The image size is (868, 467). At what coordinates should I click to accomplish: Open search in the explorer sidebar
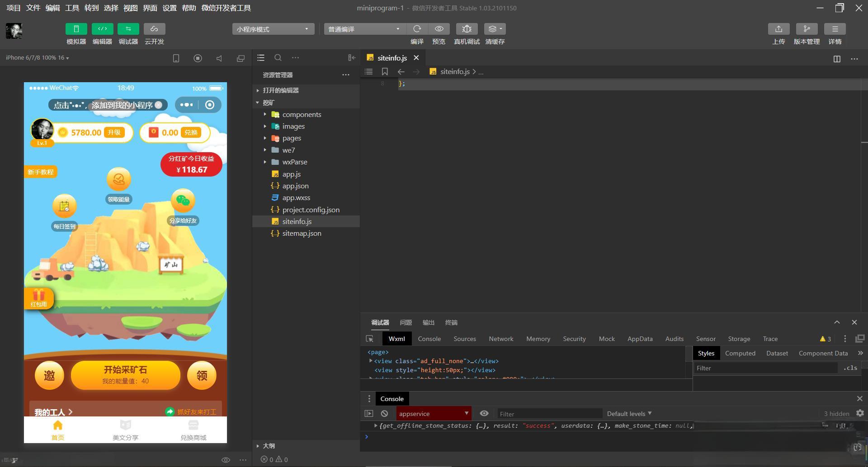coord(278,58)
